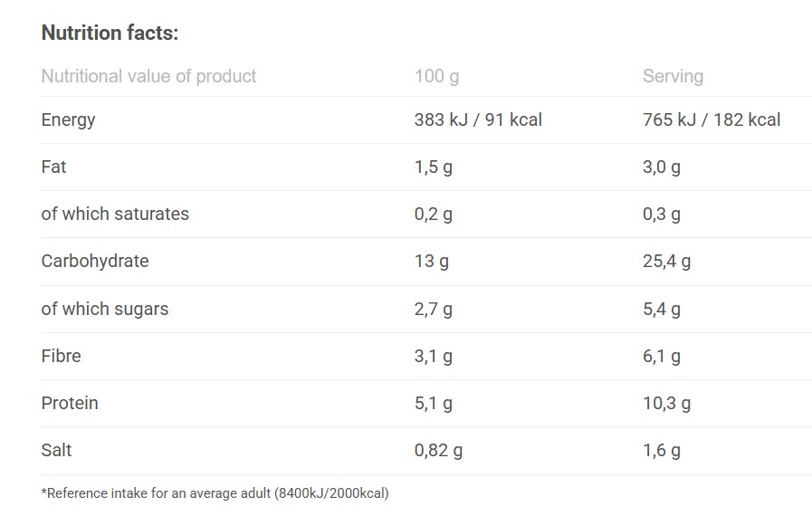This screenshot has height=516, width=812.
Task: Select the 6,1 g fibre serving value
Action: tap(662, 357)
